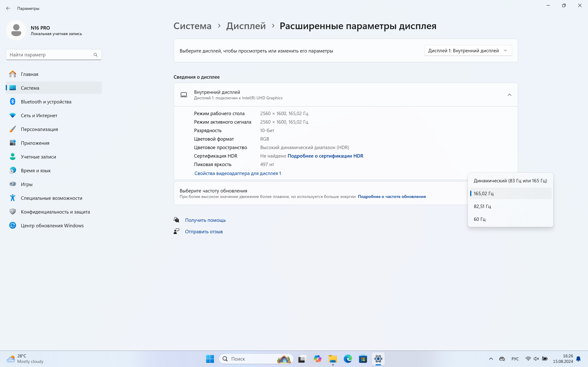Screen dimensions: 588x367
Task: Select Дисплей breadcrumb navigation item
Action: point(246,26)
